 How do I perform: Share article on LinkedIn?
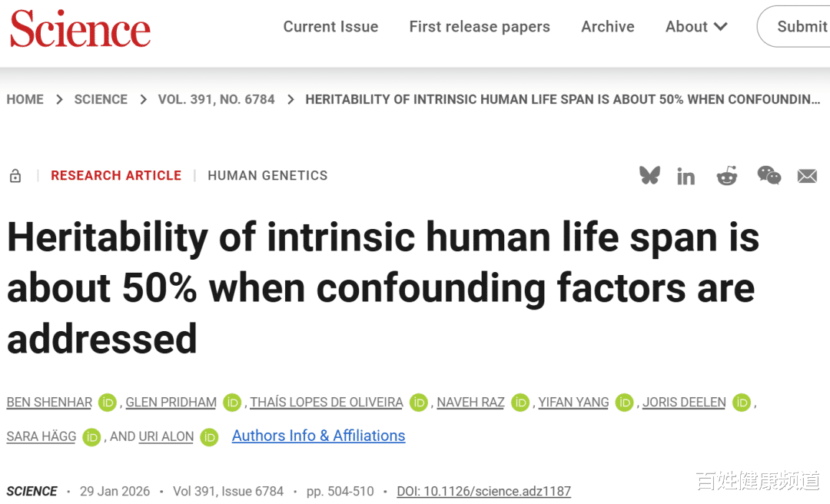click(686, 177)
